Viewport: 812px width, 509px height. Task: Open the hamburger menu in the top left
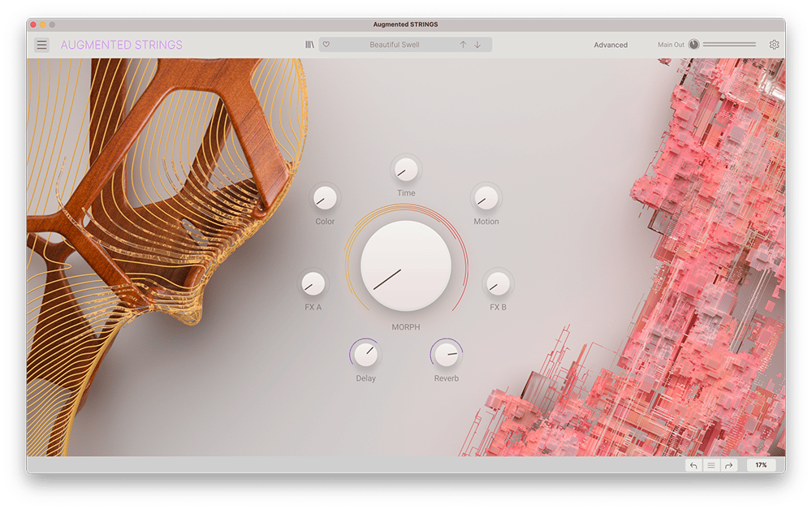tap(41, 45)
